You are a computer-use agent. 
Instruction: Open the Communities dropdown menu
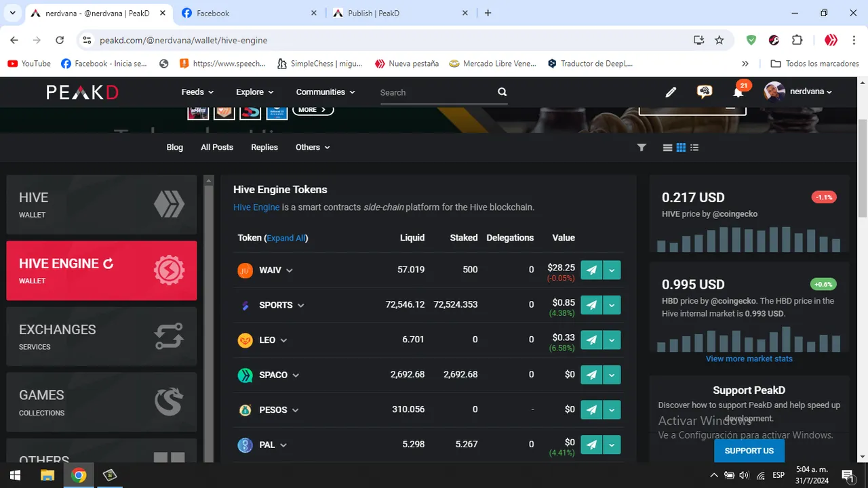(325, 92)
